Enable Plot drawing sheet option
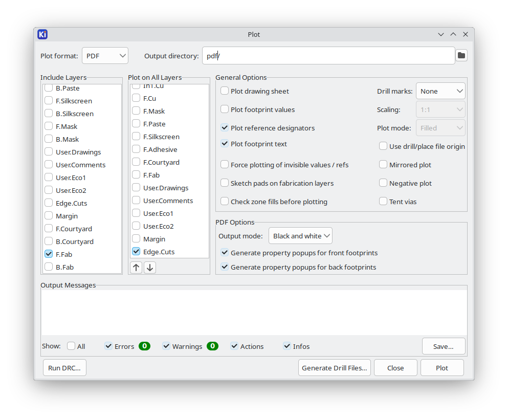The width and height of the screenshot is (508, 420). [225, 91]
